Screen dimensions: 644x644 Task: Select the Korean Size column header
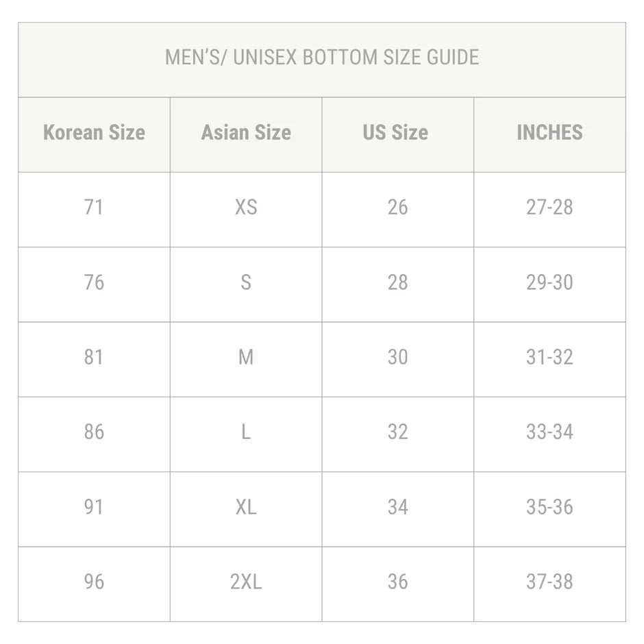94,132
